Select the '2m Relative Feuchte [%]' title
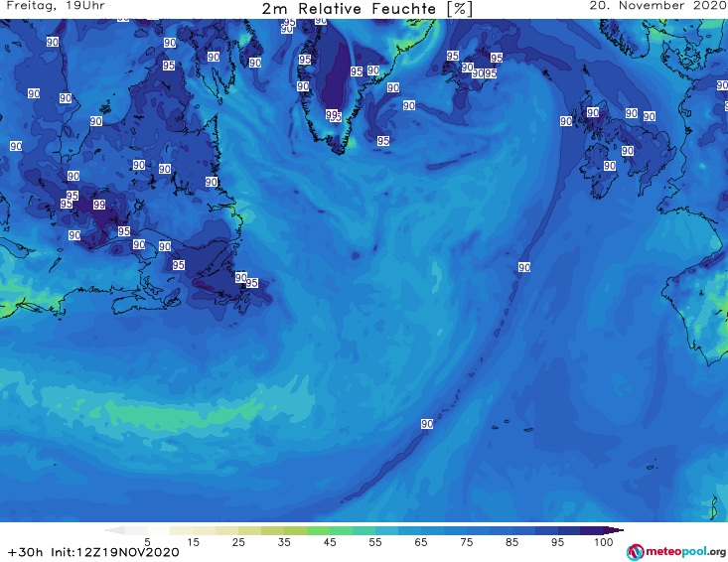The height and width of the screenshot is (562, 728). pyautogui.click(x=367, y=9)
